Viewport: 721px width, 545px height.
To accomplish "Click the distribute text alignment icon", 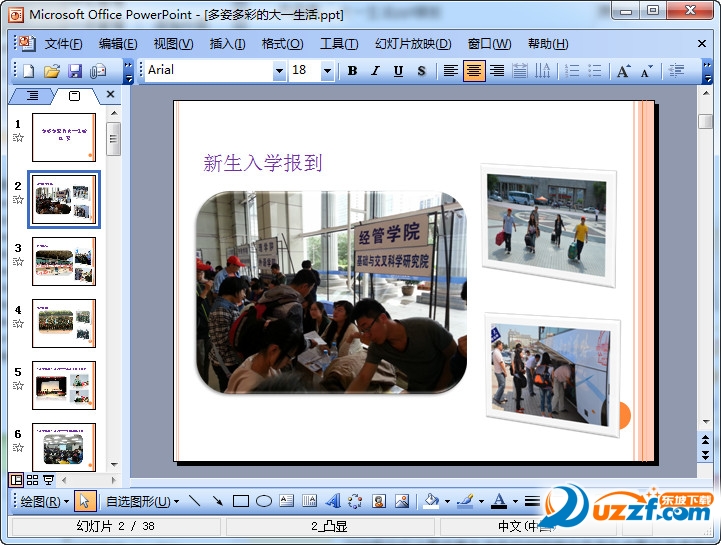I will [520, 71].
